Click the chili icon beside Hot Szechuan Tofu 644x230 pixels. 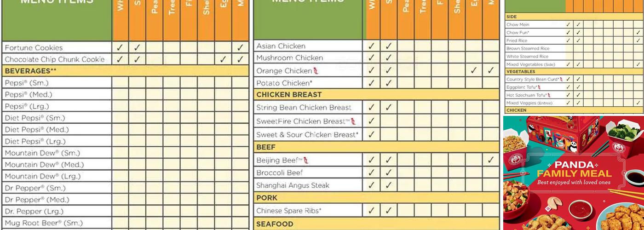tap(549, 95)
